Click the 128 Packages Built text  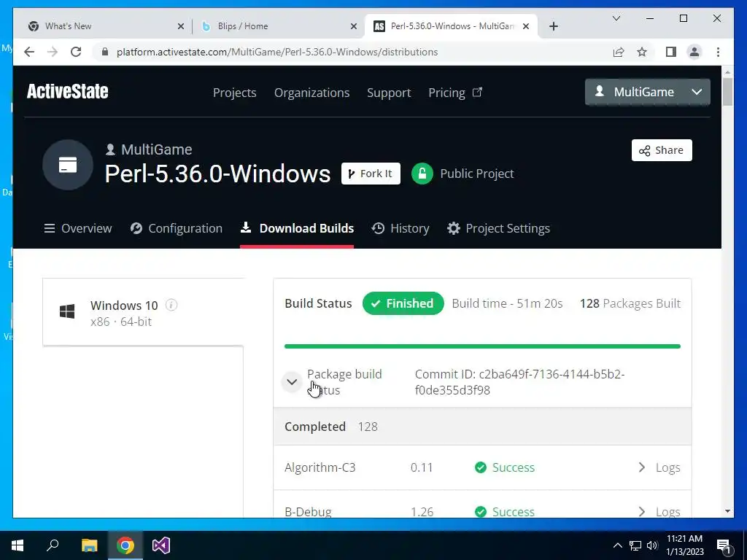click(630, 303)
